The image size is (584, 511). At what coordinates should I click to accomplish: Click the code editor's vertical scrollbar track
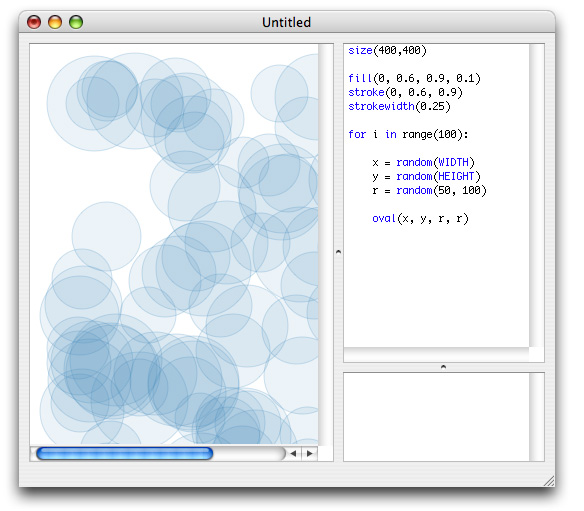pos(536,196)
